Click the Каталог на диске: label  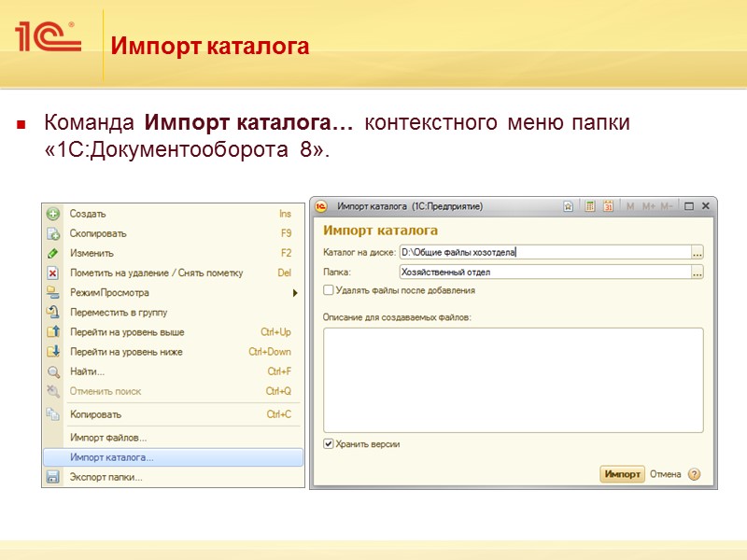(x=359, y=252)
